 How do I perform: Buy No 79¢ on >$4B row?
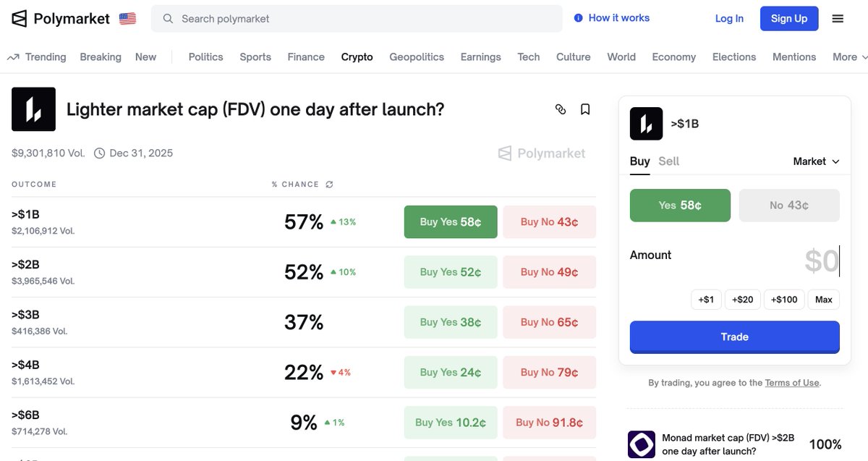(550, 373)
